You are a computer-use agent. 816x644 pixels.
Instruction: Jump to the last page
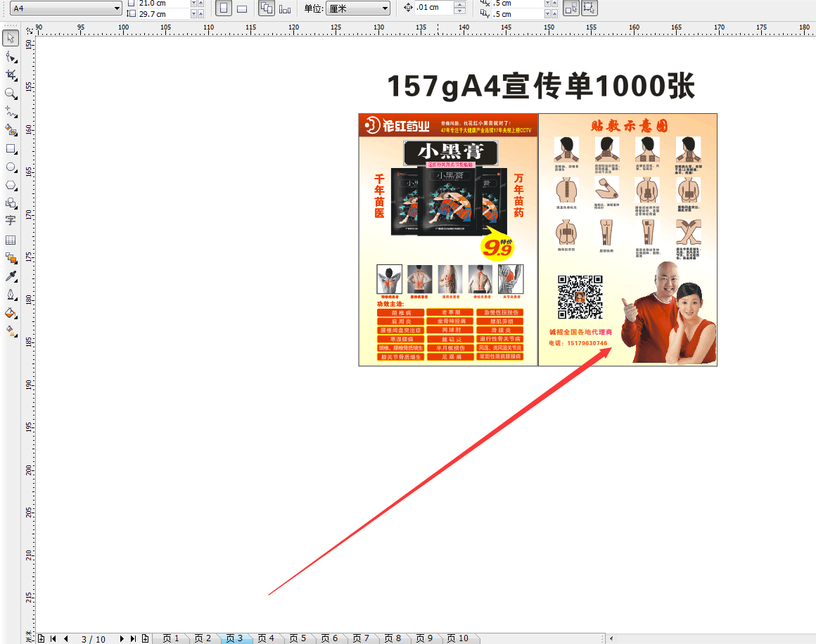click(133, 638)
